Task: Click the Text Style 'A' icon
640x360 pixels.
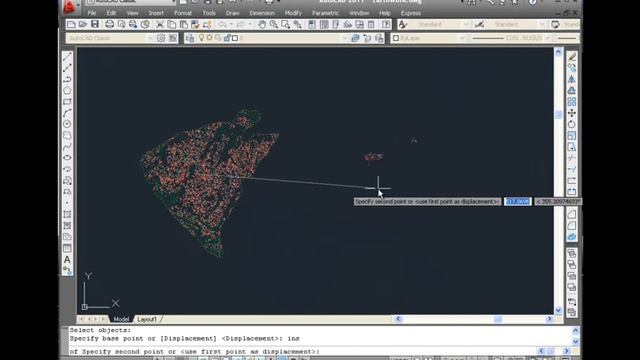Action: point(403,24)
